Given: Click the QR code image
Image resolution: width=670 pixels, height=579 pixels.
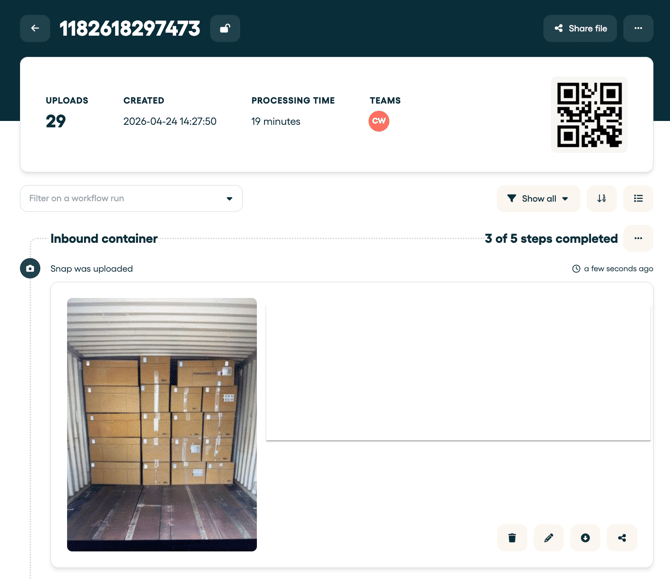Looking at the screenshot, I should pyautogui.click(x=589, y=115).
